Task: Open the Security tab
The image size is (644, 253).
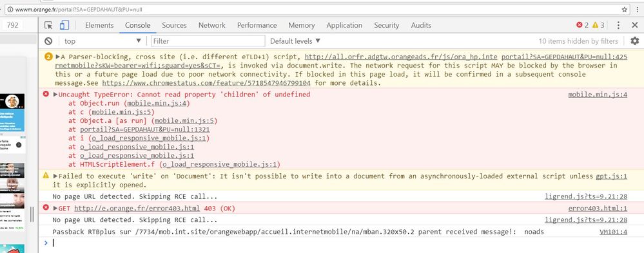Action: (x=387, y=25)
